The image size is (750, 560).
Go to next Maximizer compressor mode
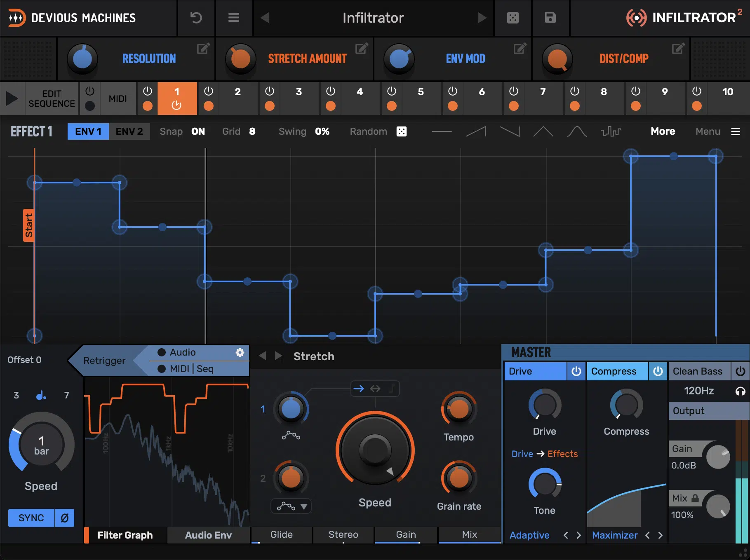tap(661, 535)
